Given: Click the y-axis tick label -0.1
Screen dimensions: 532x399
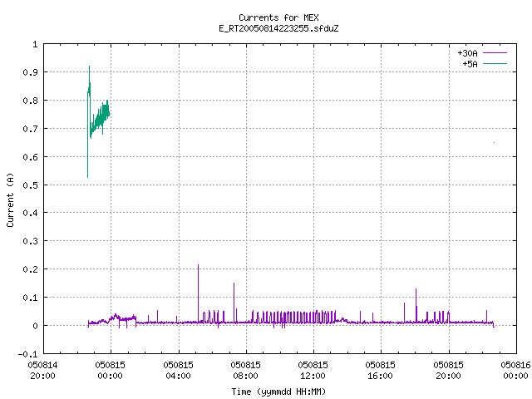Looking at the screenshot, I should pyautogui.click(x=27, y=354).
